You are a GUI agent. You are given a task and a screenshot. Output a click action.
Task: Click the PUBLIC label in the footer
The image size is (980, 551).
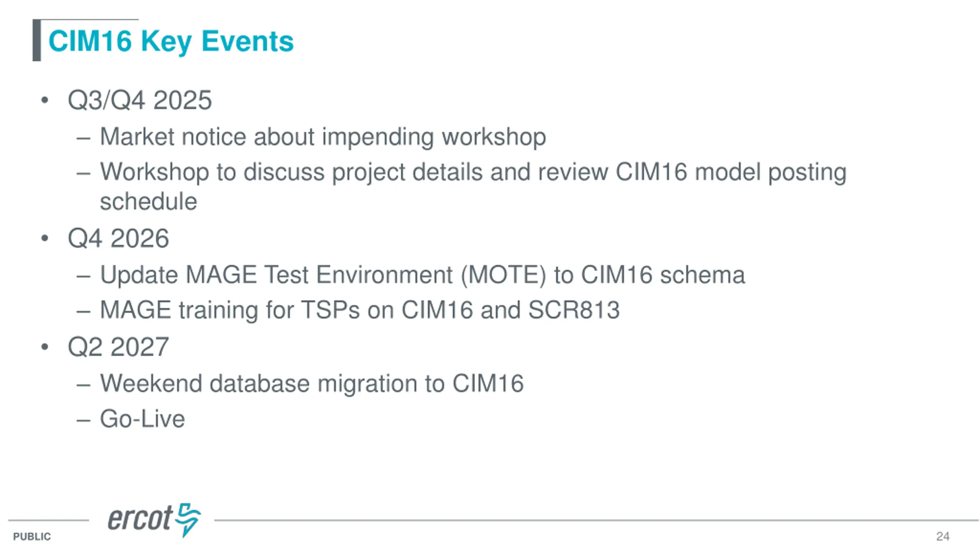point(32,536)
